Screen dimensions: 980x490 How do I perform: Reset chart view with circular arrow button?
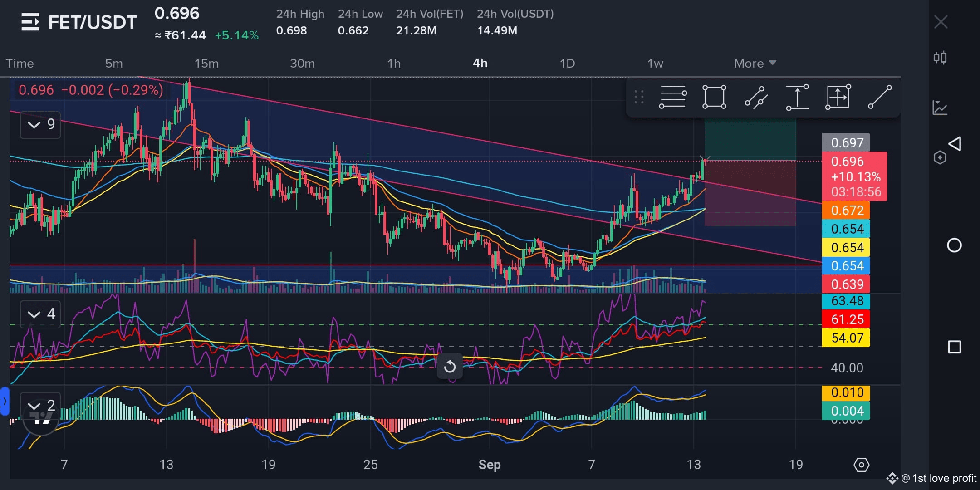point(450,366)
